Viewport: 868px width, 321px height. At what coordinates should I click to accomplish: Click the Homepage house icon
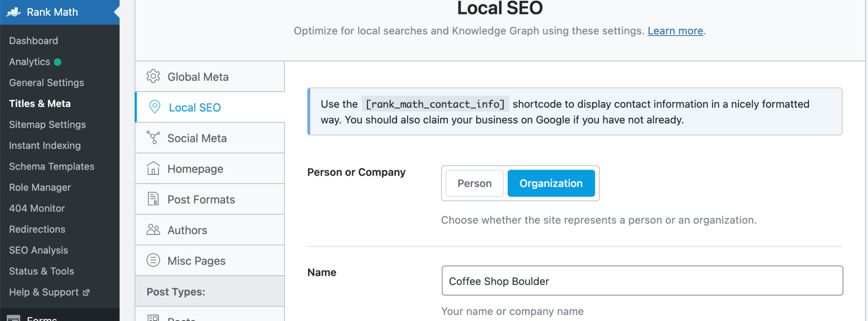point(153,168)
